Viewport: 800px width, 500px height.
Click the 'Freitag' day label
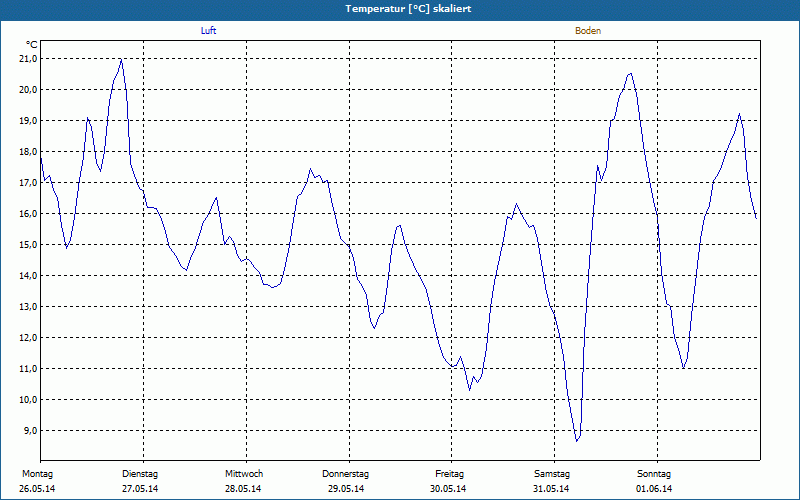[x=449, y=474]
